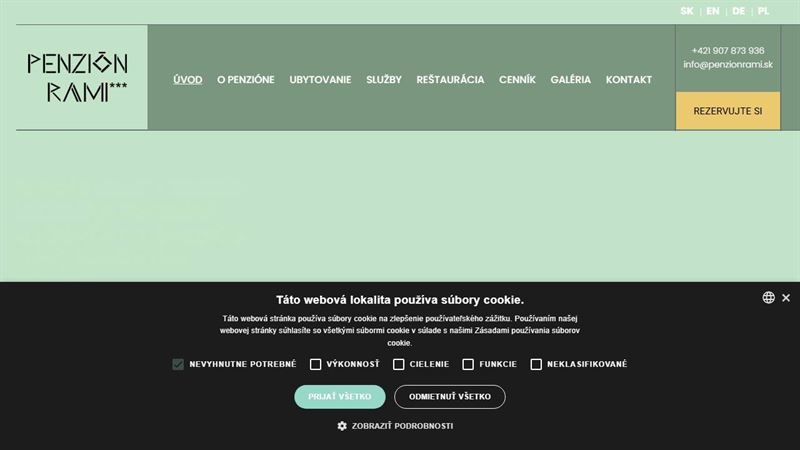Open the Ubytovanie menu item
This screenshot has width=800, height=450.
(320, 80)
